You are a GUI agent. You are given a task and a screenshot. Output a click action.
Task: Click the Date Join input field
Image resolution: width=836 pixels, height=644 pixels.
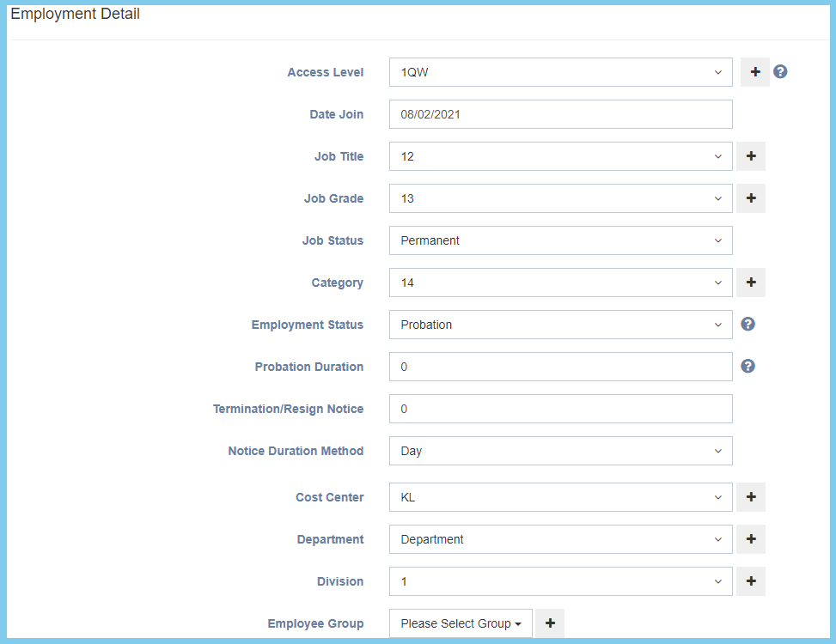tap(560, 114)
